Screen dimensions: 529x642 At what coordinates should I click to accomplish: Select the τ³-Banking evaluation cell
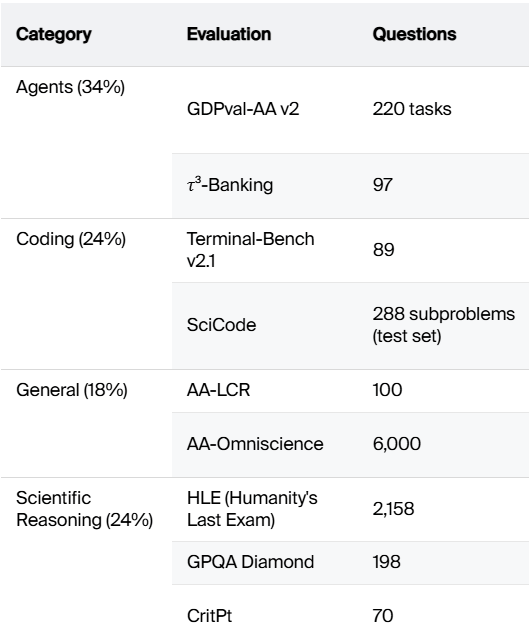(230, 185)
